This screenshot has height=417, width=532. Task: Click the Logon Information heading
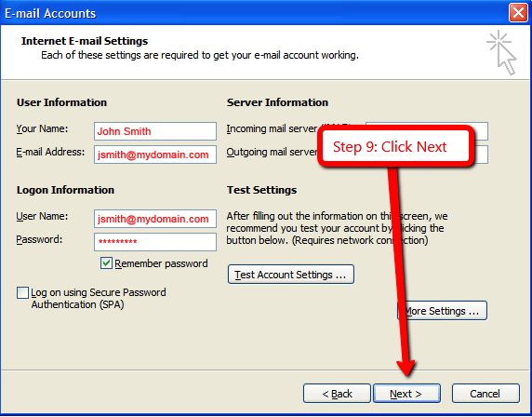point(65,190)
